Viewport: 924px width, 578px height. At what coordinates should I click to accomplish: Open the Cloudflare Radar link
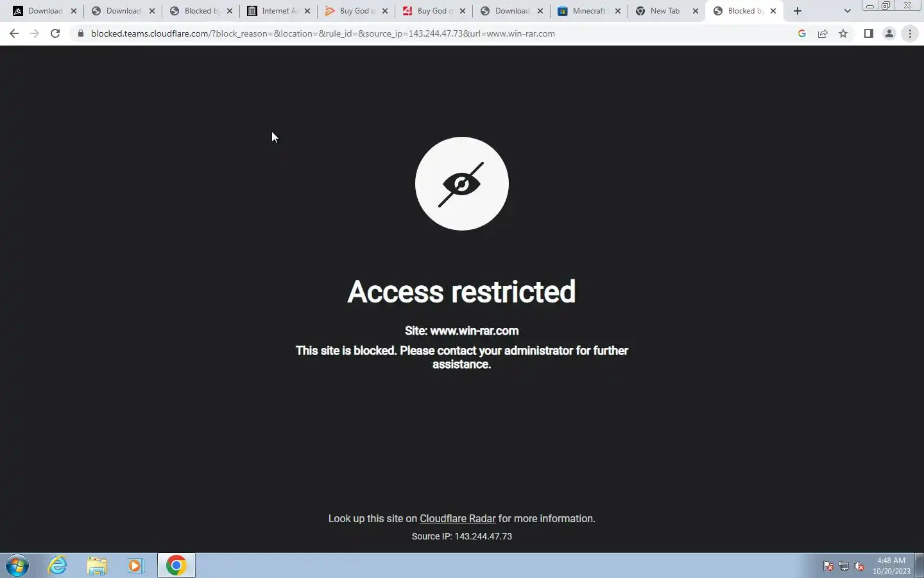tap(458, 518)
